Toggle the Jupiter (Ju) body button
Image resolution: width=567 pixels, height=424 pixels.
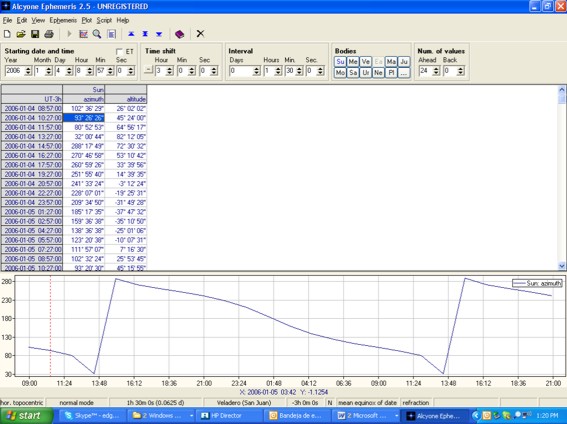(404, 61)
